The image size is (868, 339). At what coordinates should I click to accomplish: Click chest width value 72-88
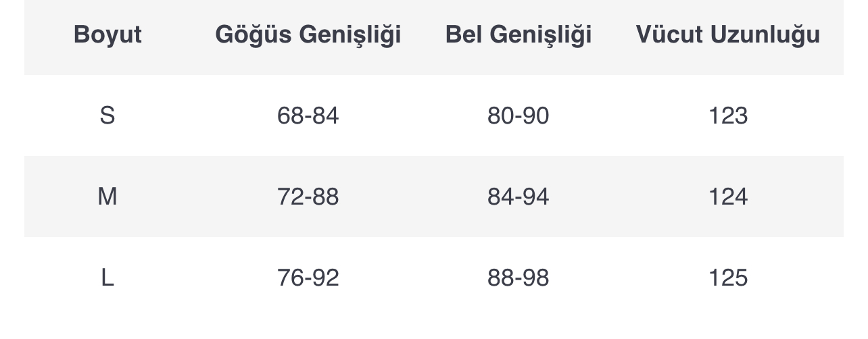pos(308,197)
